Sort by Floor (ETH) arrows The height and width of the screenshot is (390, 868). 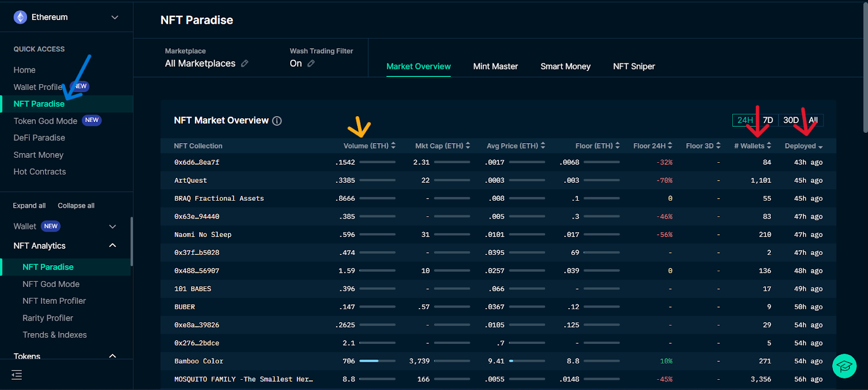(617, 145)
